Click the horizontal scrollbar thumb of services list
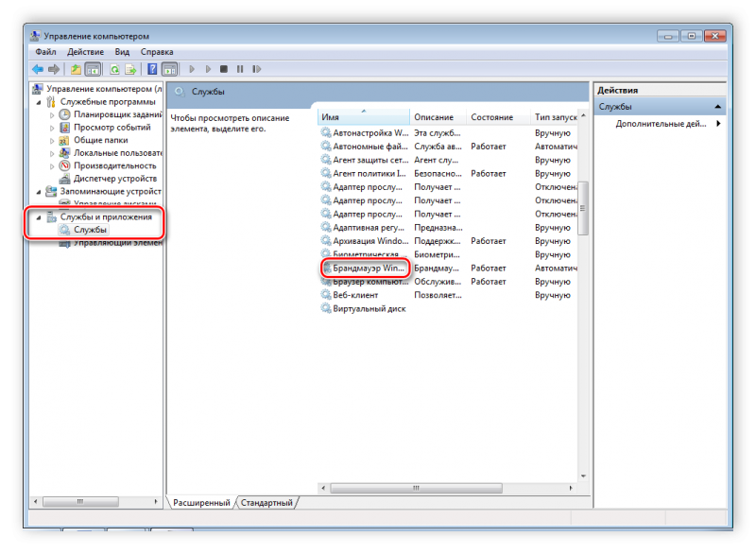This screenshot has width=756, height=554. pyautogui.click(x=416, y=489)
